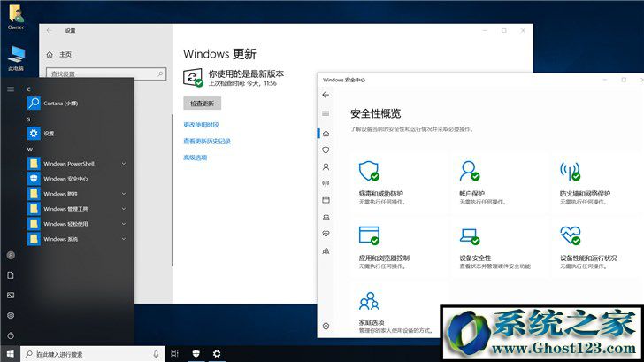644x362 pixels.
Task: Open Pictures icon in Start menu rail
Action: point(11,296)
